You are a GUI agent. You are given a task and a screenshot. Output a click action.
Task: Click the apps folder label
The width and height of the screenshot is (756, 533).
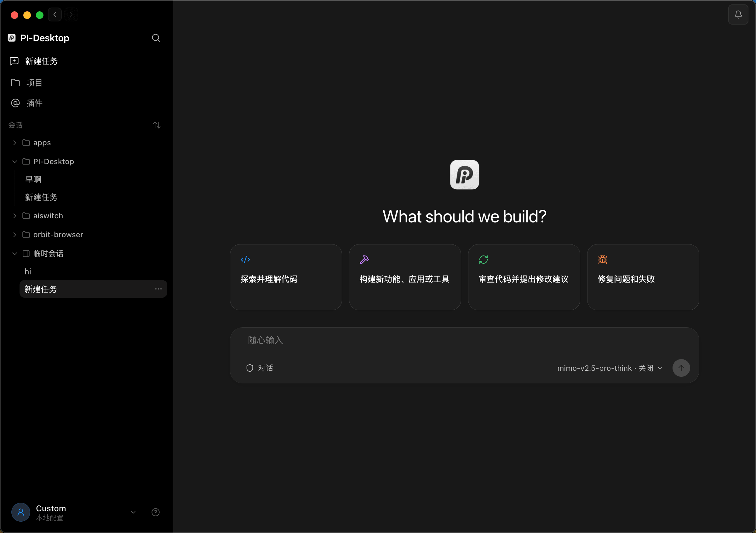click(42, 143)
